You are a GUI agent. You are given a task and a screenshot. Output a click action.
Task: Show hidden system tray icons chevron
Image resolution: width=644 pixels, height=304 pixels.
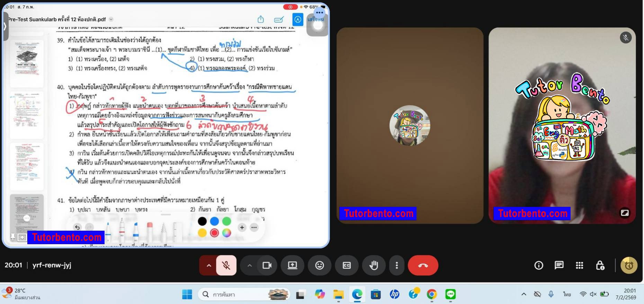click(x=524, y=294)
